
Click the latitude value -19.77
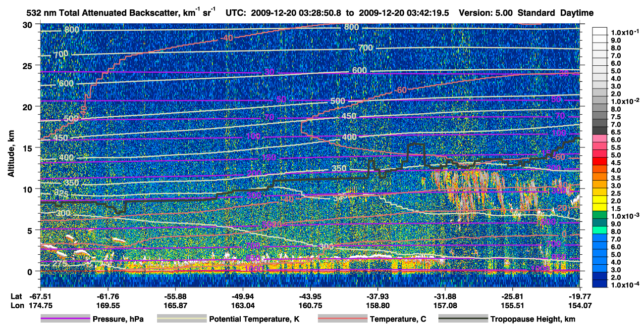[x=580, y=296]
